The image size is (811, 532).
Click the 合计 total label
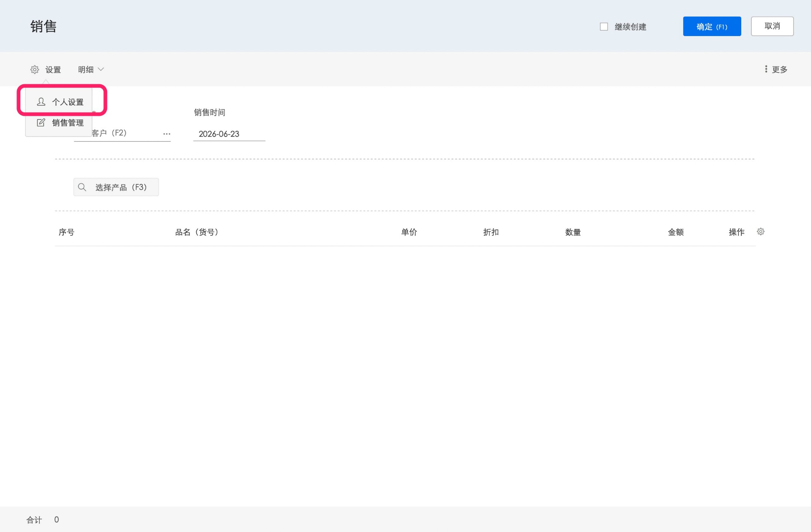pos(34,520)
